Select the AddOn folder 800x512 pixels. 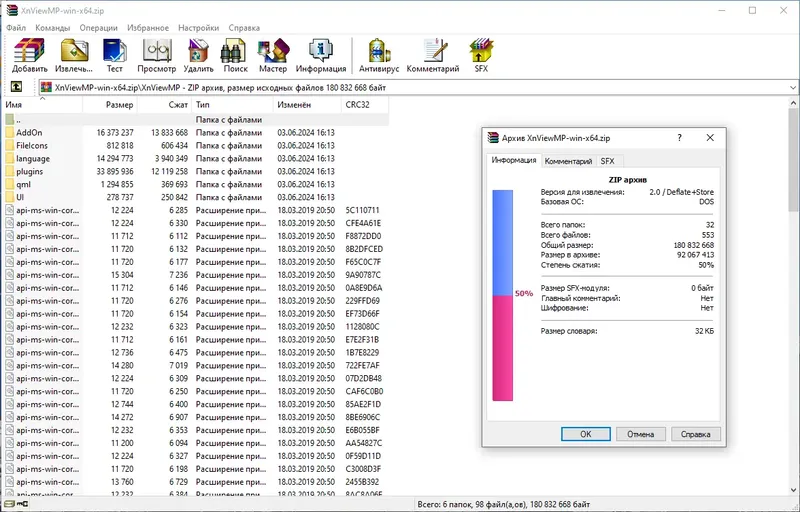(29, 133)
